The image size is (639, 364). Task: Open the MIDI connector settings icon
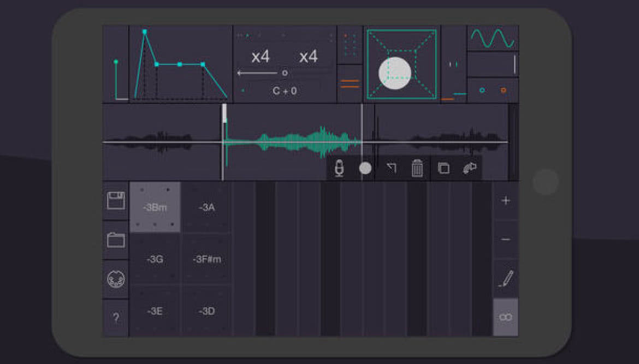[x=116, y=279]
